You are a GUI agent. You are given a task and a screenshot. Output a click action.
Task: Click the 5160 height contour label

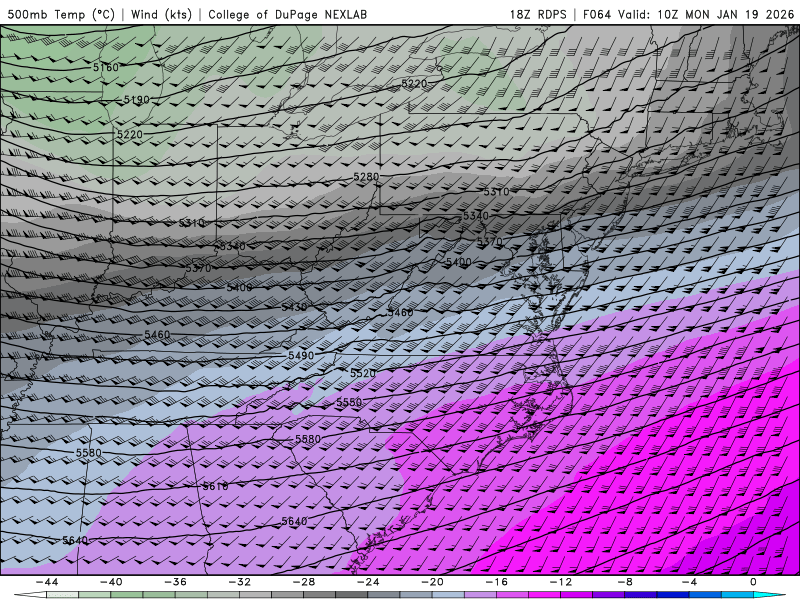[x=106, y=67]
